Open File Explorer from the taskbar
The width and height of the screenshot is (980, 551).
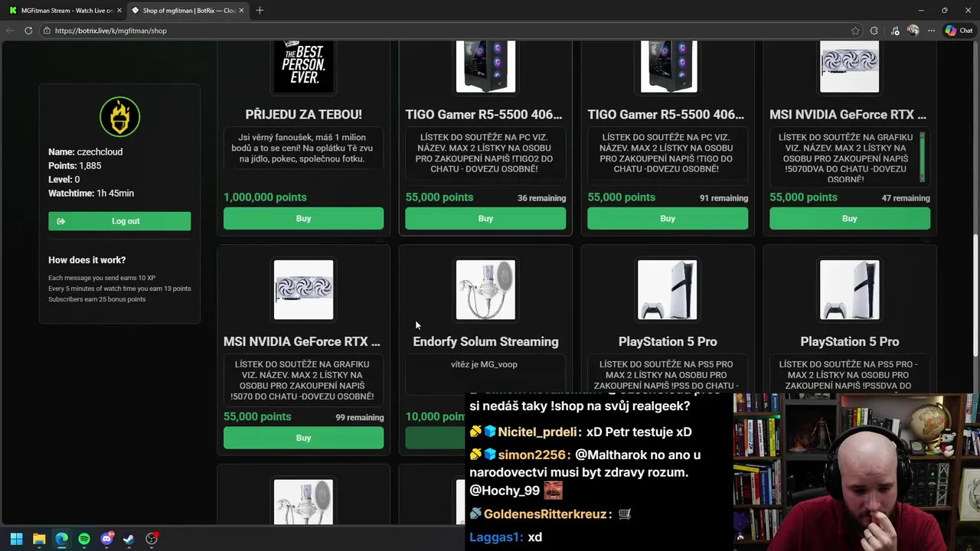pos(39,539)
